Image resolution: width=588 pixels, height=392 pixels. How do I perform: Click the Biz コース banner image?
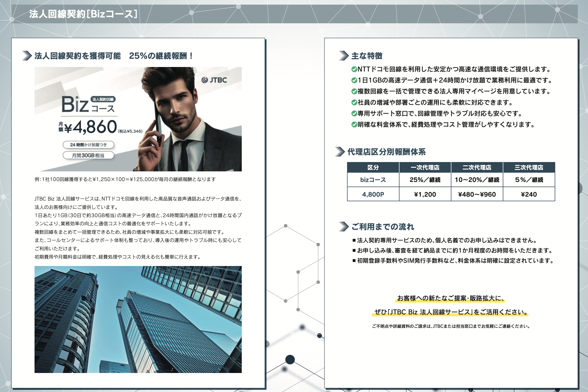(138, 119)
